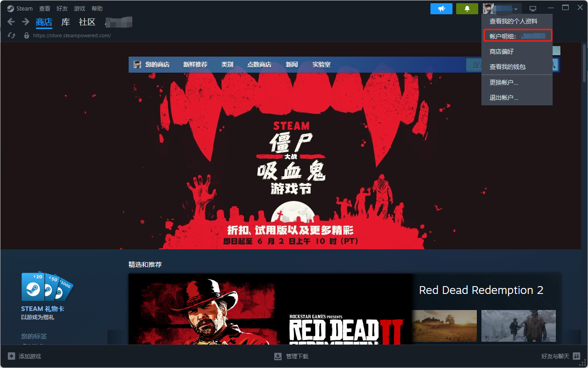Image resolution: width=588 pixels, height=368 pixels.
Task: Go to 点数商店 in store navigation
Action: click(259, 64)
